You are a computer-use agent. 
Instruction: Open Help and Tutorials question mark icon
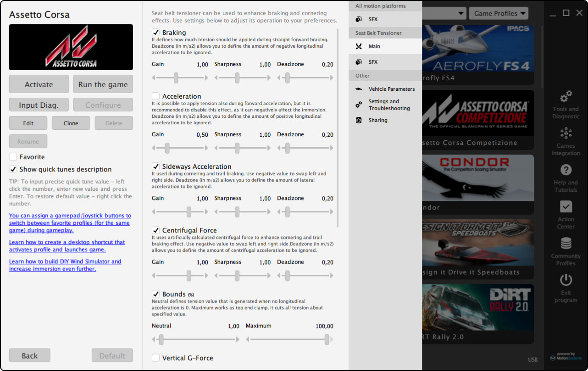[x=566, y=170]
